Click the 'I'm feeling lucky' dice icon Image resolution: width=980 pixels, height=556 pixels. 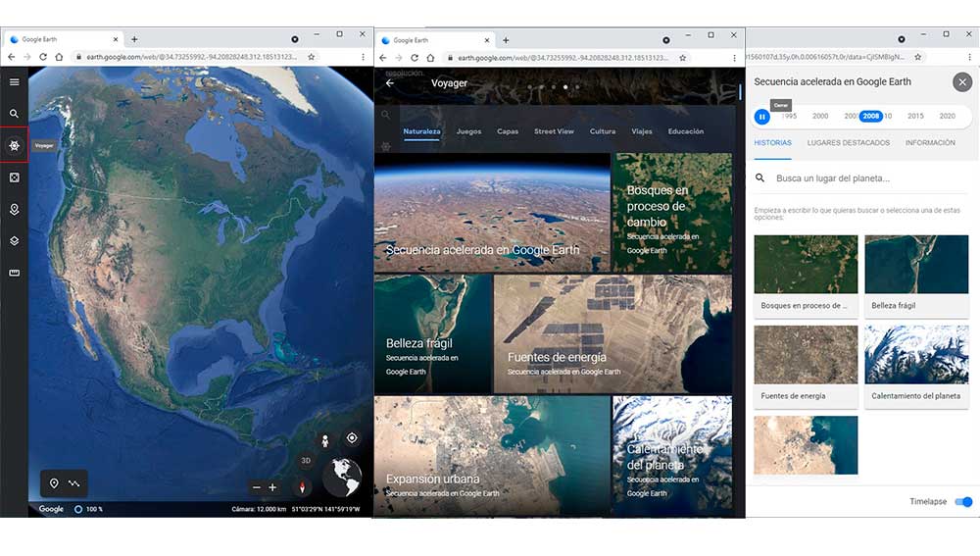(x=14, y=177)
